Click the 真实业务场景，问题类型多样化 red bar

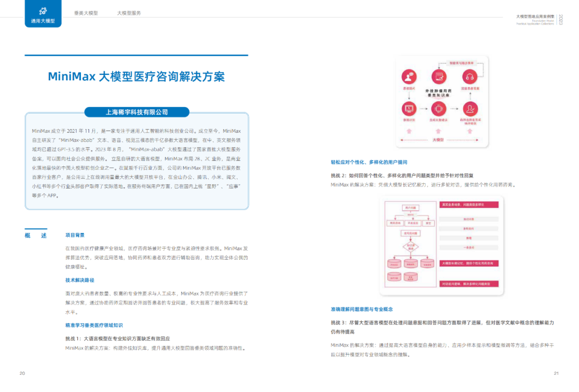coord(469,205)
